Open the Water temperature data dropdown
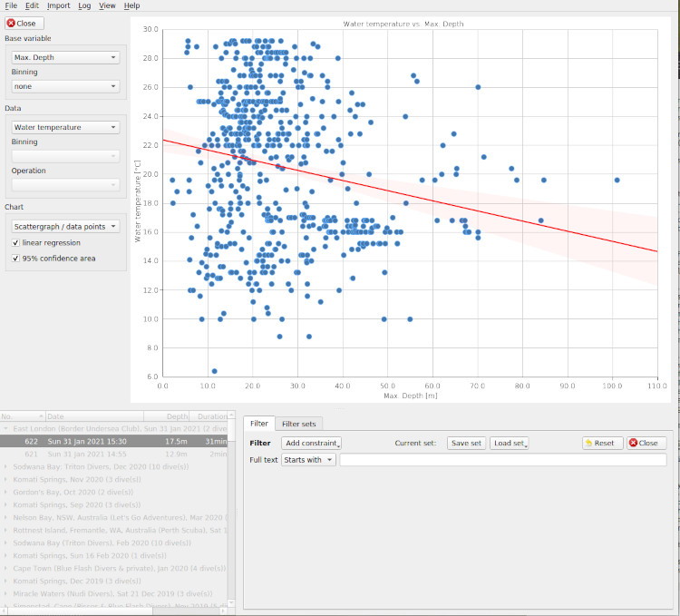 pos(65,127)
